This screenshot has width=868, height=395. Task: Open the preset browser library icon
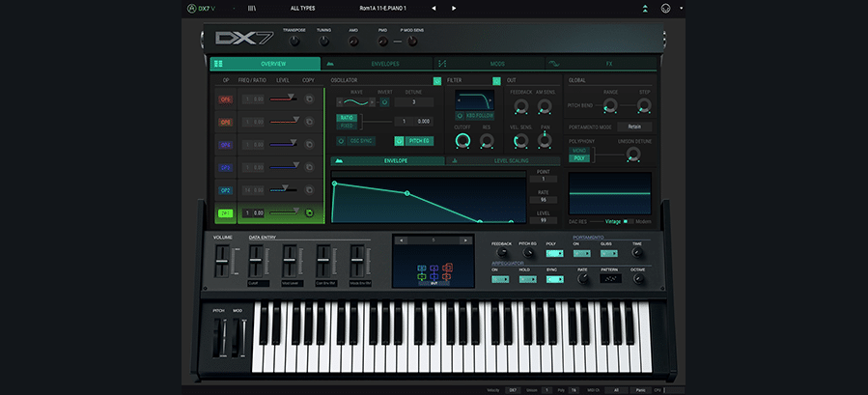tap(252, 9)
